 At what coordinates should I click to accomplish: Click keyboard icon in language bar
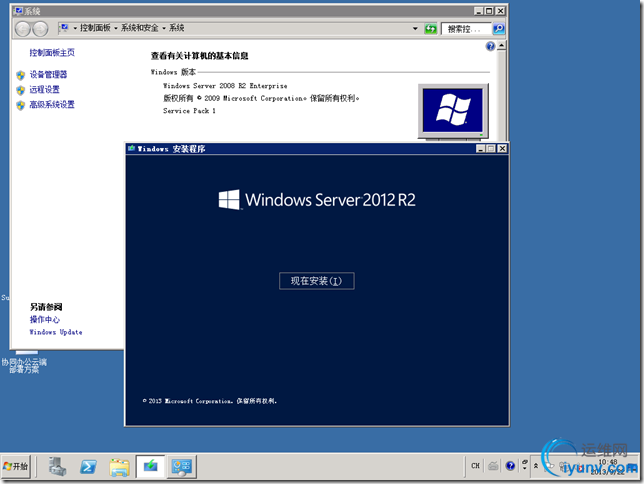(493, 466)
